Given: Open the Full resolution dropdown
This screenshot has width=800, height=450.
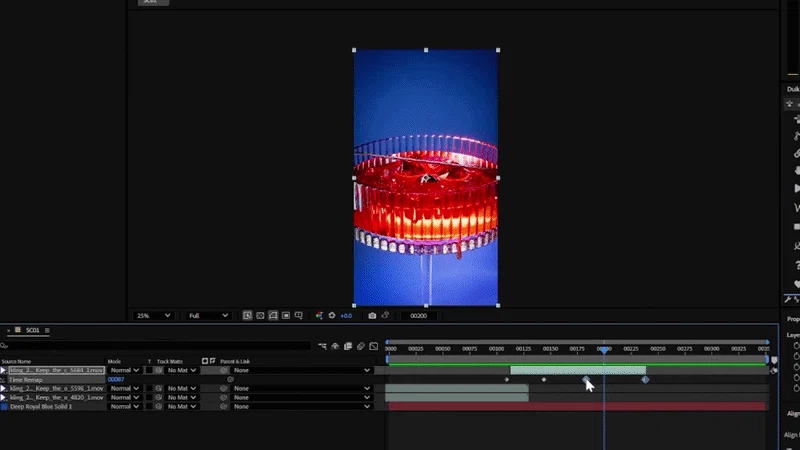Looking at the screenshot, I should 208,315.
